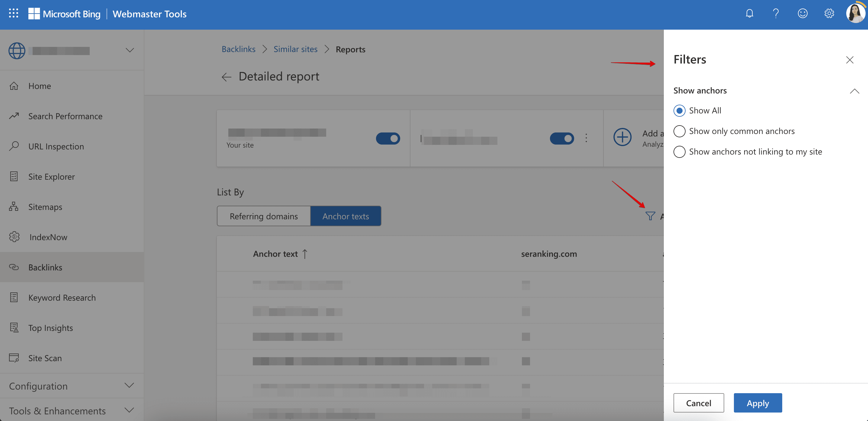
Task: Click the filter funnel icon
Action: [x=651, y=216]
